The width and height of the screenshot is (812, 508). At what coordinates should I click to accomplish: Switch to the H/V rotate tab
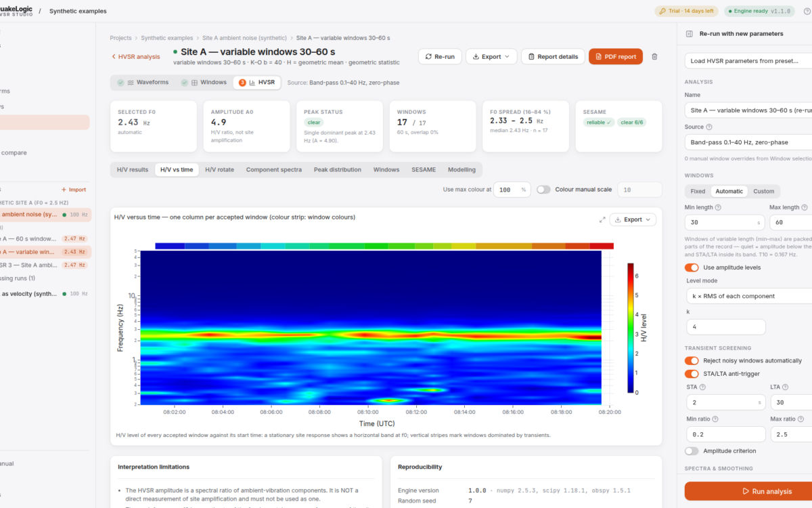click(x=220, y=169)
